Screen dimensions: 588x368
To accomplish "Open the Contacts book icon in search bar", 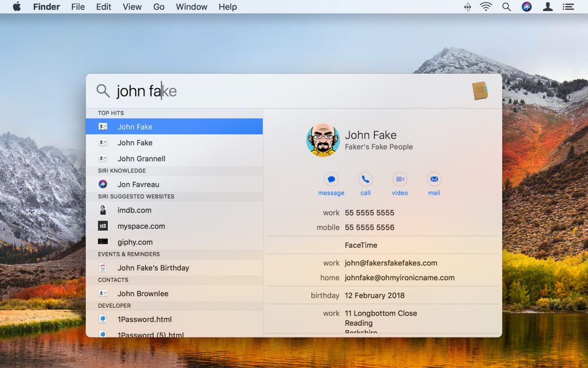I will click(x=480, y=91).
